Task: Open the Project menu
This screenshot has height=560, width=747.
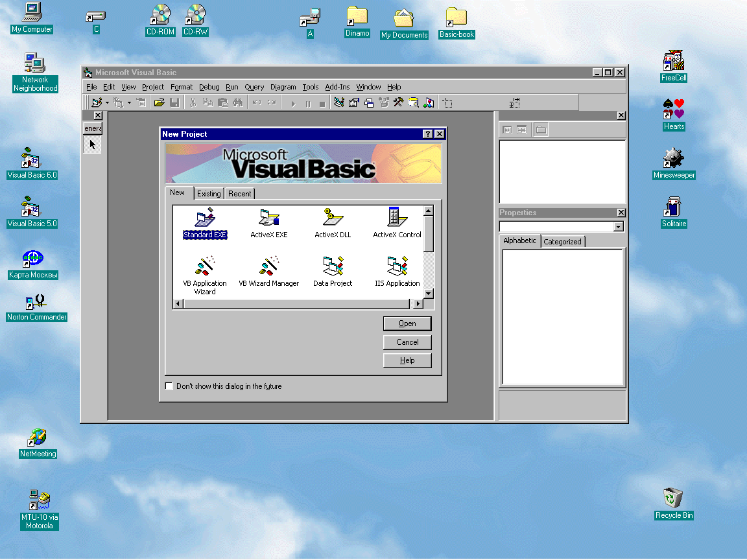Action: click(153, 87)
